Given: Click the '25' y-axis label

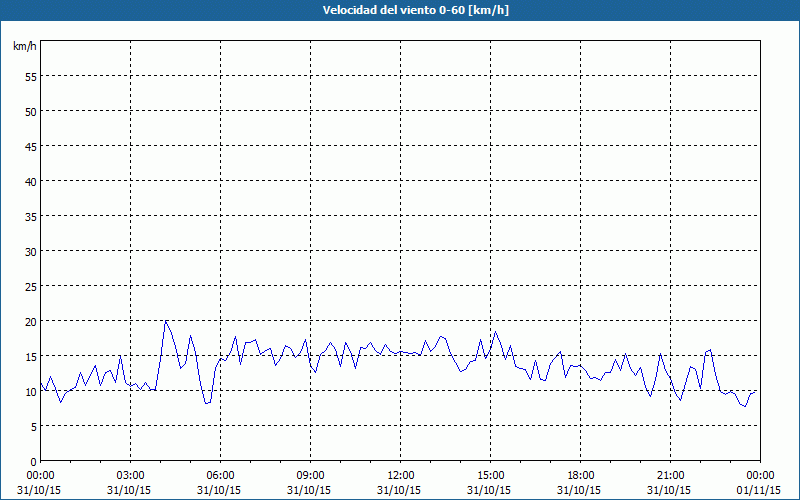Looking at the screenshot, I should pyautogui.click(x=31, y=287).
